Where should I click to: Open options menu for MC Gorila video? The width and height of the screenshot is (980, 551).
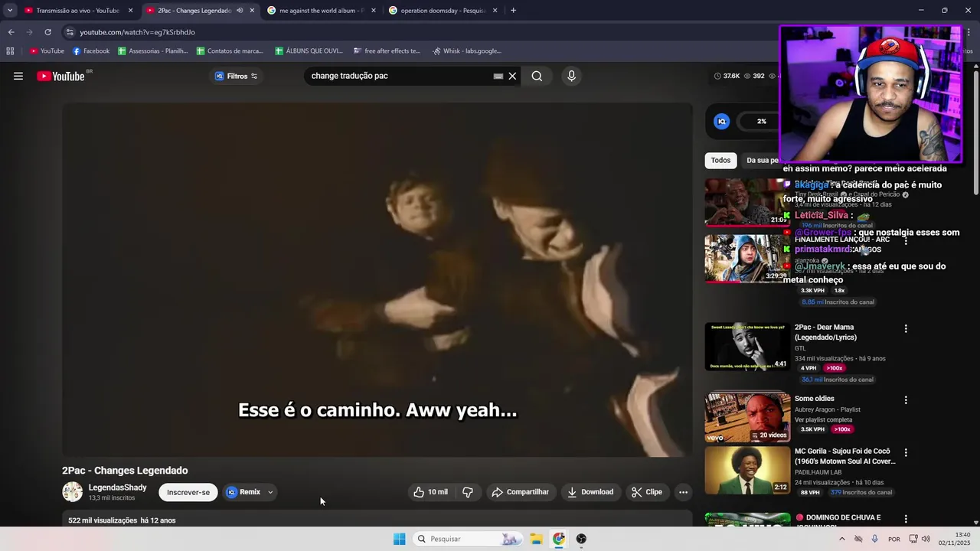[906, 452]
